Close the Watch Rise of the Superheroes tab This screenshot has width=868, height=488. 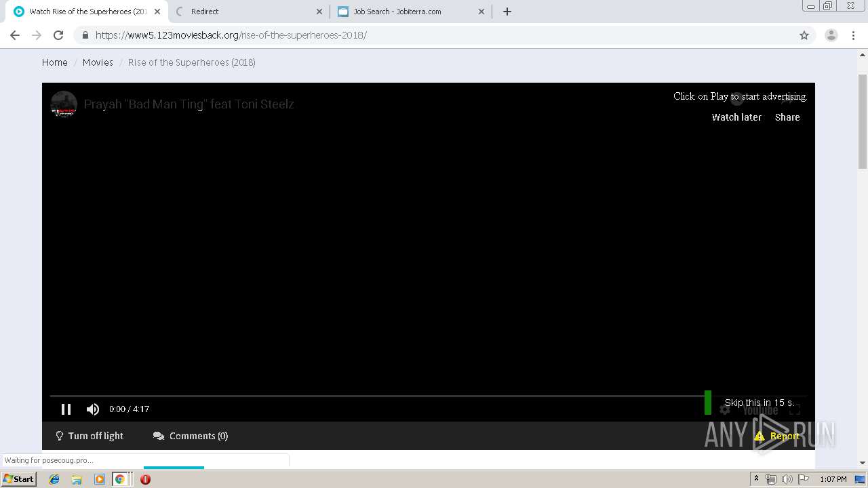point(157,12)
